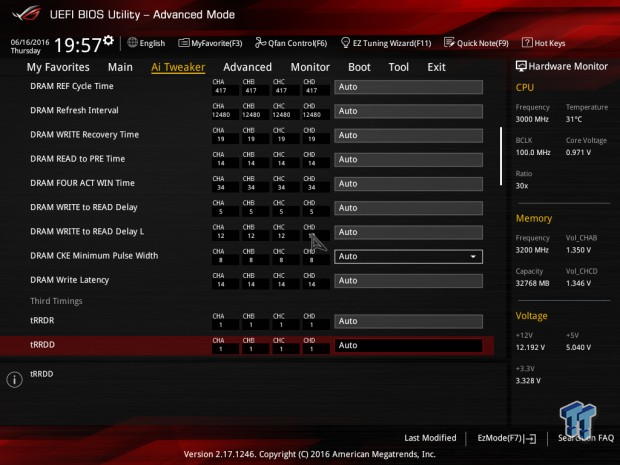Select the tRRDR row label
The width and height of the screenshot is (620, 465).
click(x=42, y=321)
